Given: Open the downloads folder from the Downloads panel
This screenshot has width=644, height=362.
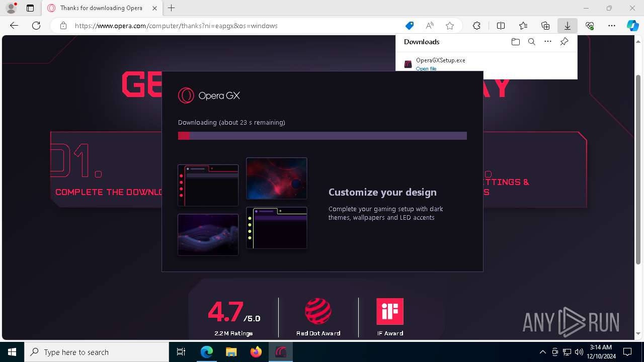Looking at the screenshot, I should tap(515, 42).
